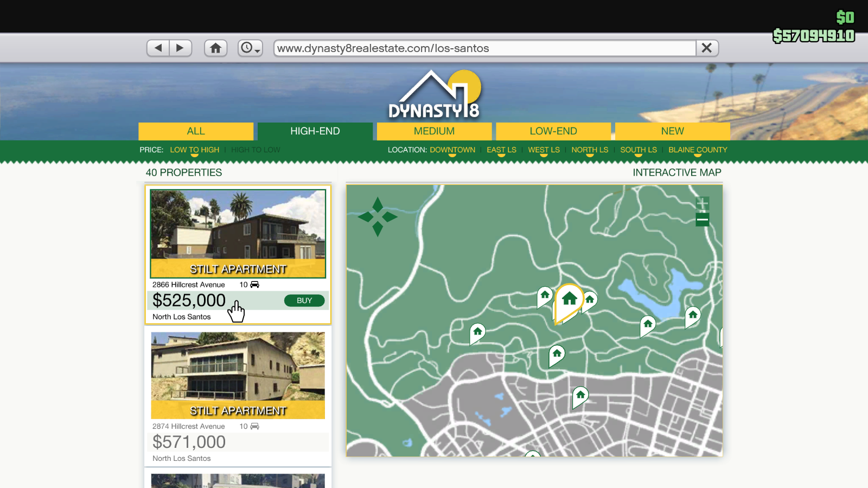Zoom out the map with minus button
This screenshot has height=488, width=868.
coord(703,220)
